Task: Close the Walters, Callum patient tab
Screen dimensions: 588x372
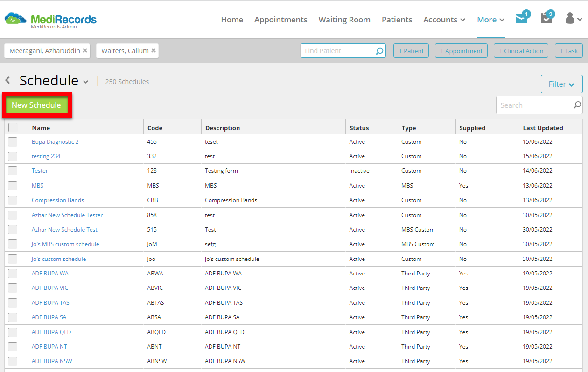Action: click(154, 51)
